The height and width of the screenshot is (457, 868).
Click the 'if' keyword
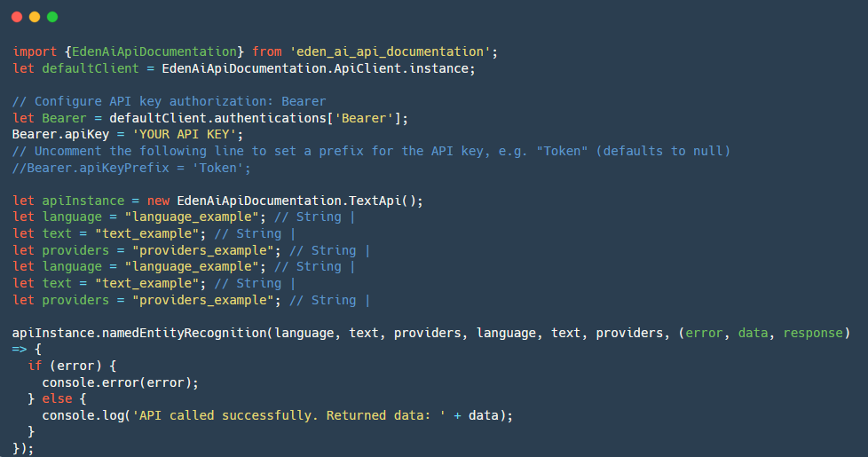click(x=35, y=366)
